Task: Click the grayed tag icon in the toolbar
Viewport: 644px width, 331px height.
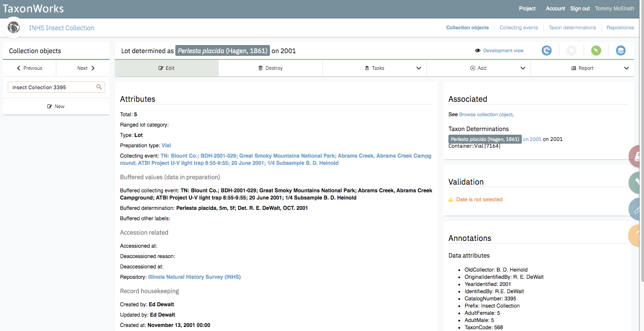Action: [x=571, y=50]
